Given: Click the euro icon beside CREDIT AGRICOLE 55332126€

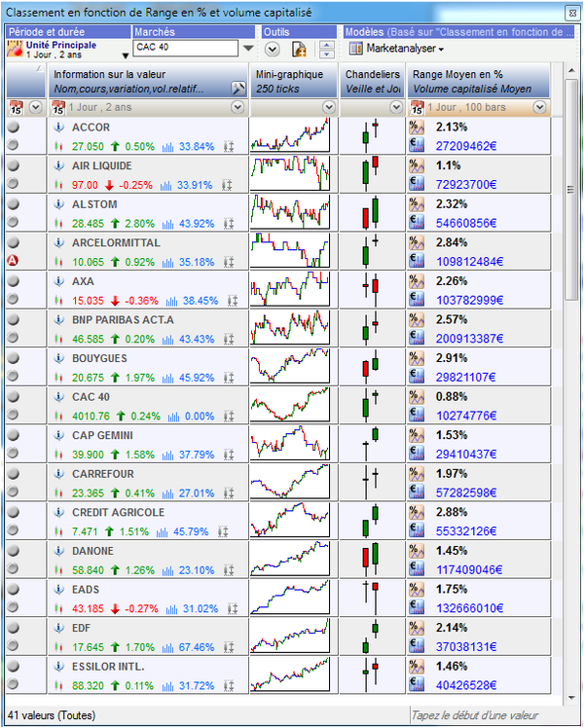Looking at the screenshot, I should pyautogui.click(x=417, y=530).
